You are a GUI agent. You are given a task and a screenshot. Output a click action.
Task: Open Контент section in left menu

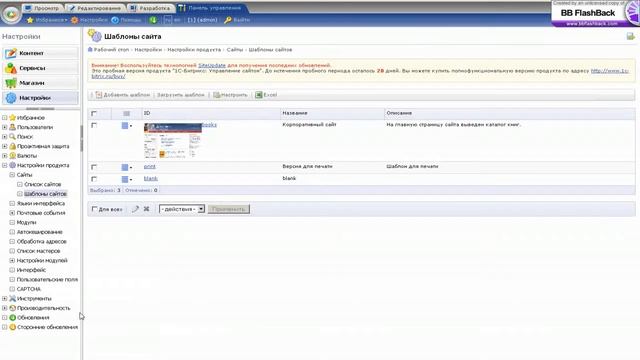coord(40,53)
